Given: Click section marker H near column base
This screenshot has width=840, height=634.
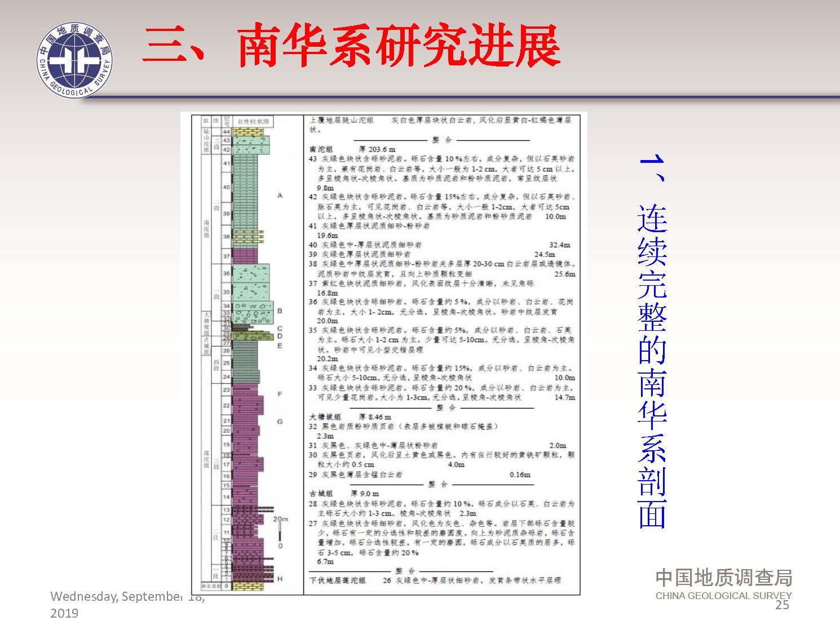Looking at the screenshot, I should pos(280,579).
